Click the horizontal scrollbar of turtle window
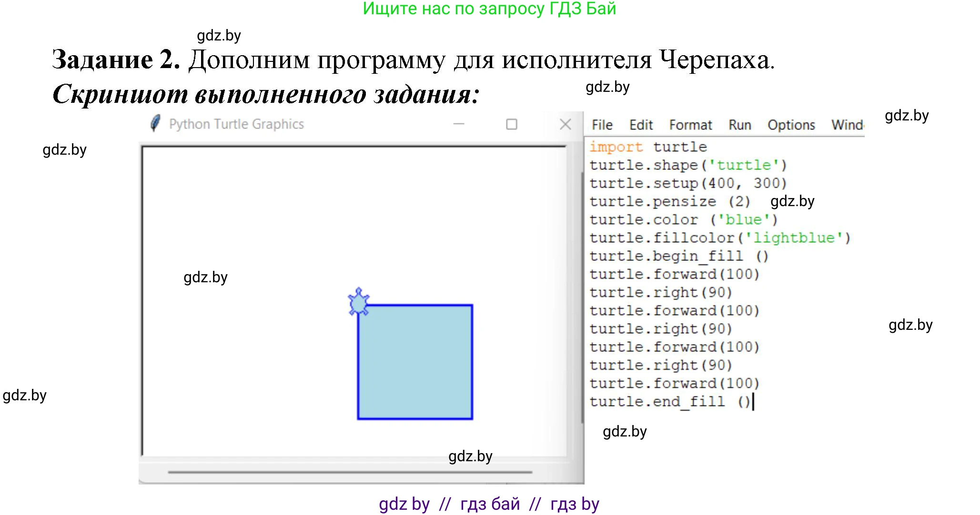 350,472
